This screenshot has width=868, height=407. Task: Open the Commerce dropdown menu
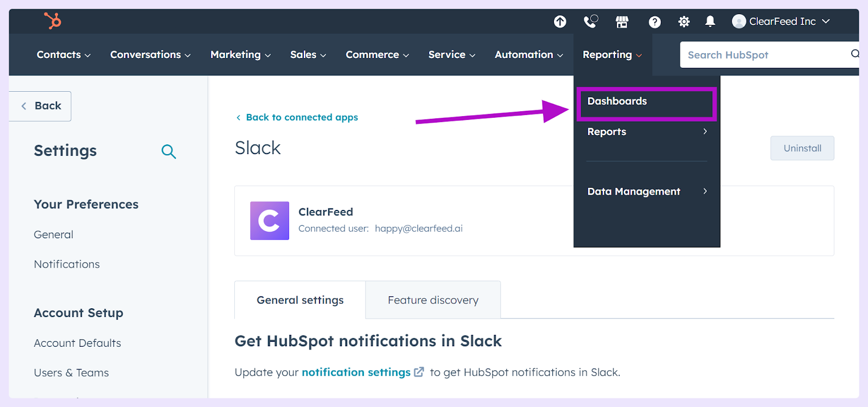(377, 55)
